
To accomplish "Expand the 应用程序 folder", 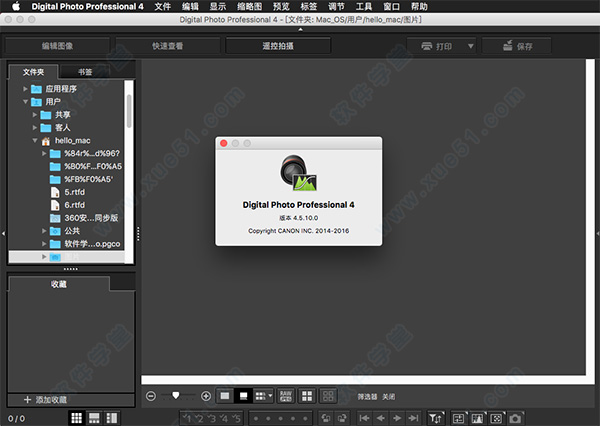I will [x=25, y=89].
